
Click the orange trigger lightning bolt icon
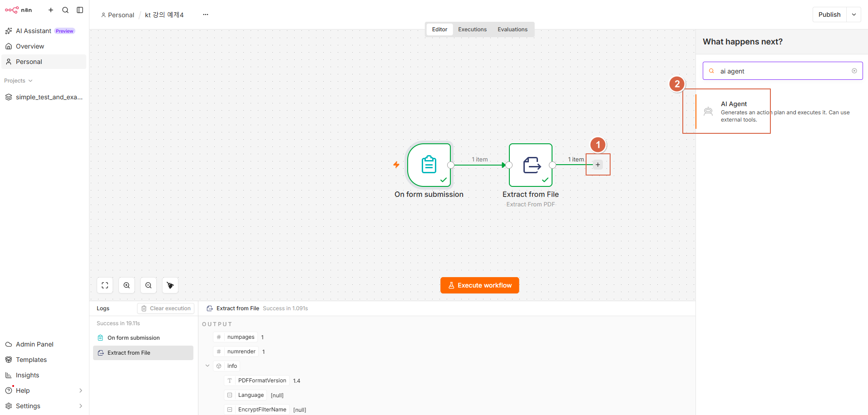[396, 165]
